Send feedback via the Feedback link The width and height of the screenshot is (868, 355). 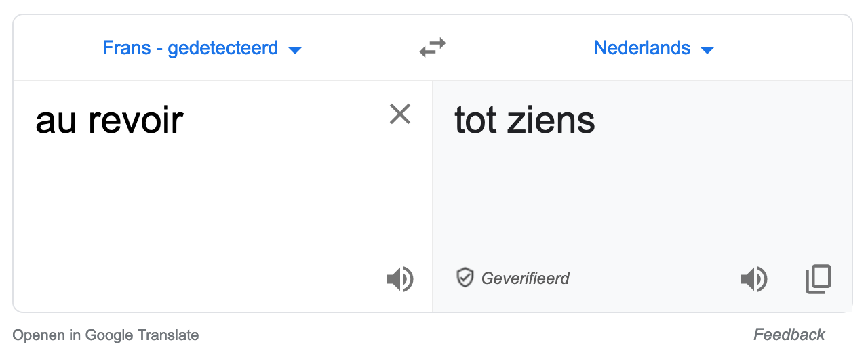tap(789, 335)
